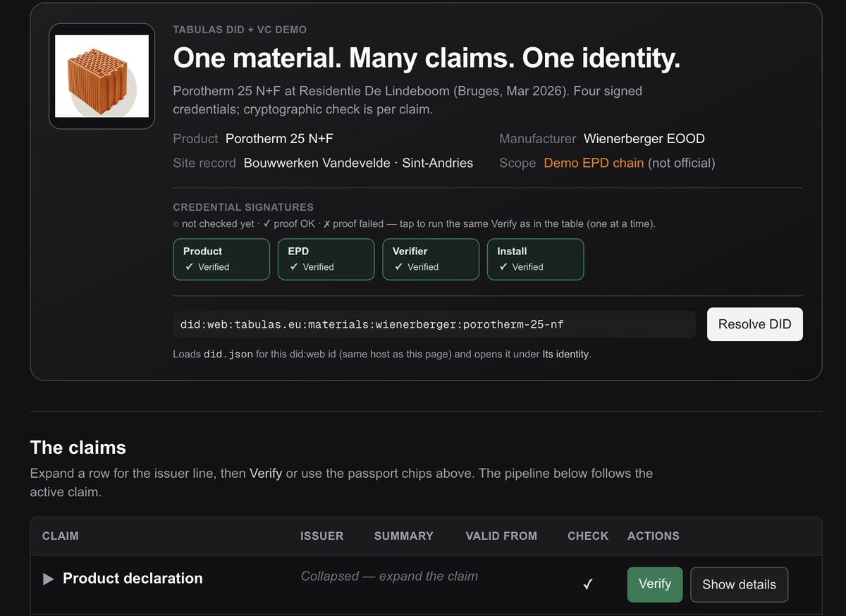846x616 pixels.
Task: Show details for Product declaration
Action: [739, 584]
